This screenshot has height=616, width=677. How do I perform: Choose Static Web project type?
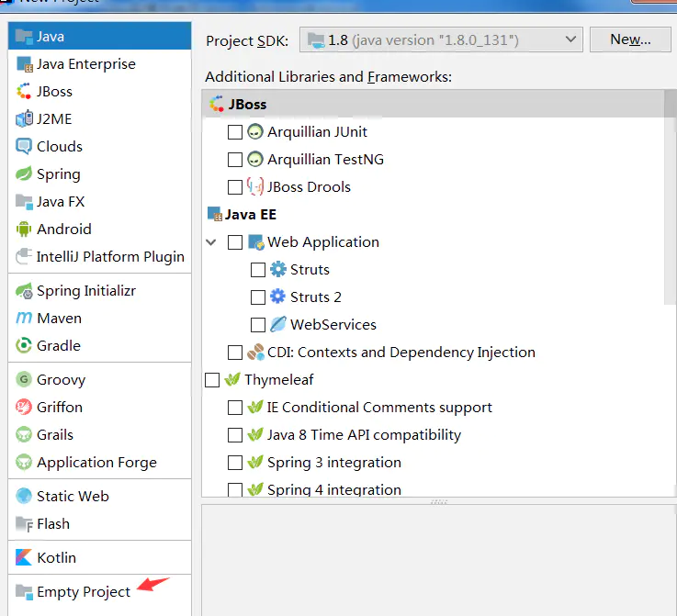click(x=99, y=496)
